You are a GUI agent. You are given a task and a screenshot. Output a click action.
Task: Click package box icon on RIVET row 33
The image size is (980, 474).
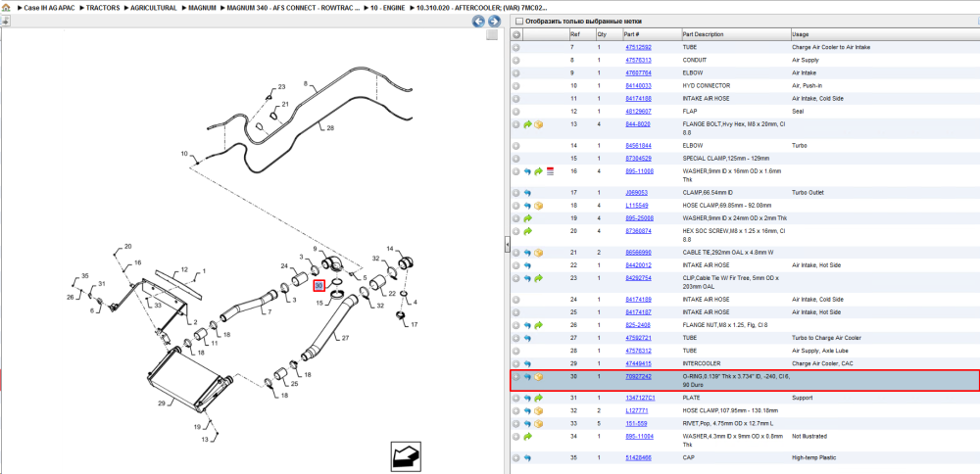pos(538,423)
